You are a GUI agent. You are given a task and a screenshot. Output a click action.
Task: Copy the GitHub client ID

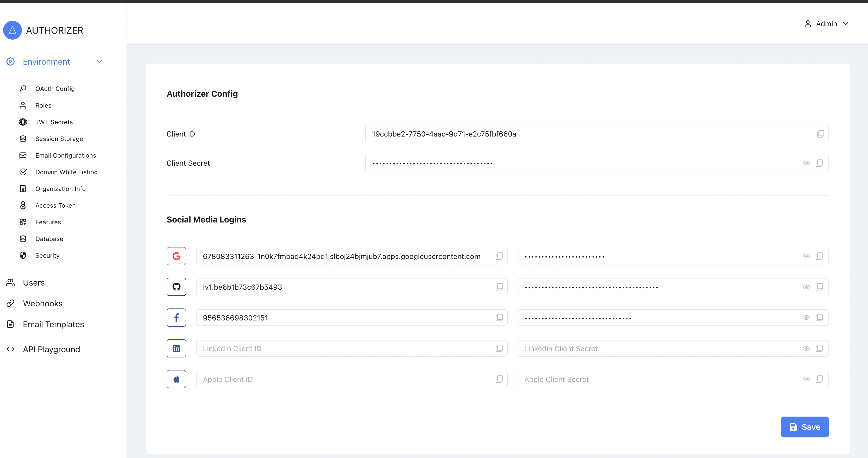(x=499, y=287)
